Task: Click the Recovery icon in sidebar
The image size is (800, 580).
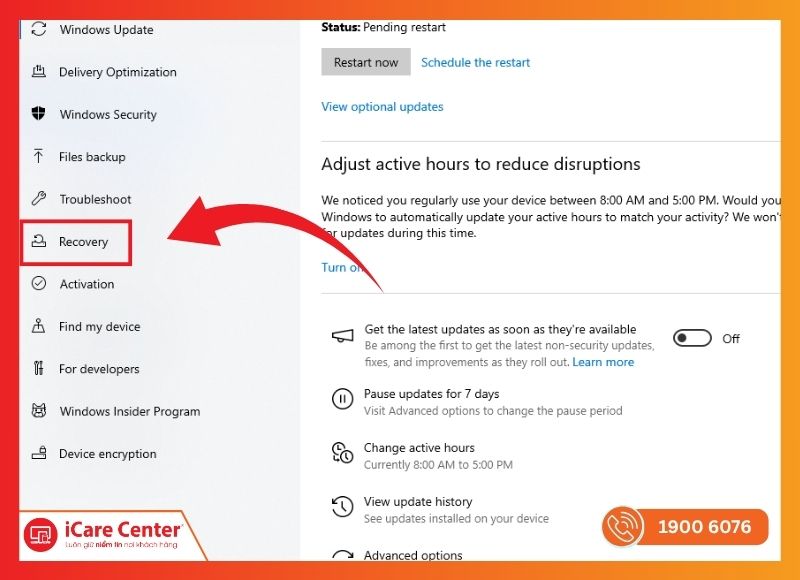Action: click(x=39, y=241)
